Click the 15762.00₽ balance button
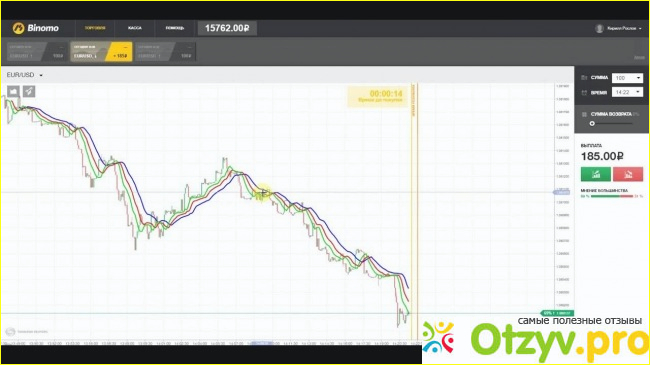Image resolution: width=650 pixels, height=365 pixels. coord(227,28)
